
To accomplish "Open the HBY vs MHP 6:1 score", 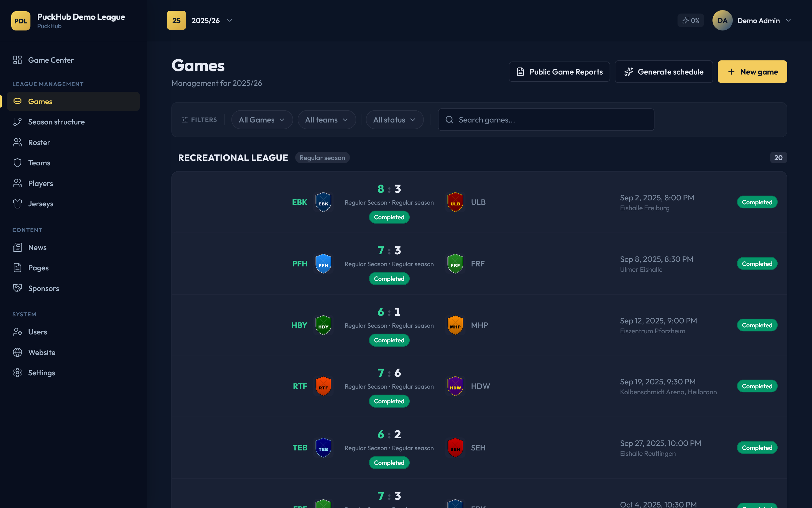I will pos(389,312).
